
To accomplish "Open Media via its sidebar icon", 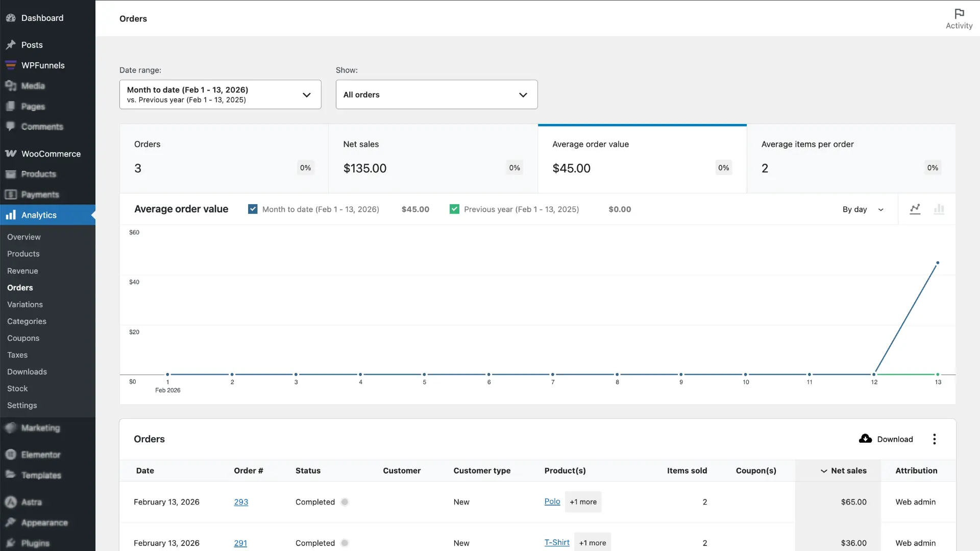I will [11, 86].
